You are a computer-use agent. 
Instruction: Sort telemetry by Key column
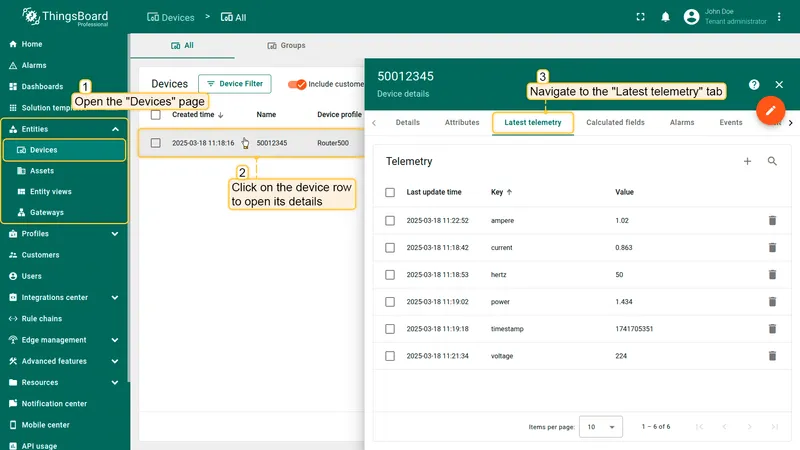(501, 192)
